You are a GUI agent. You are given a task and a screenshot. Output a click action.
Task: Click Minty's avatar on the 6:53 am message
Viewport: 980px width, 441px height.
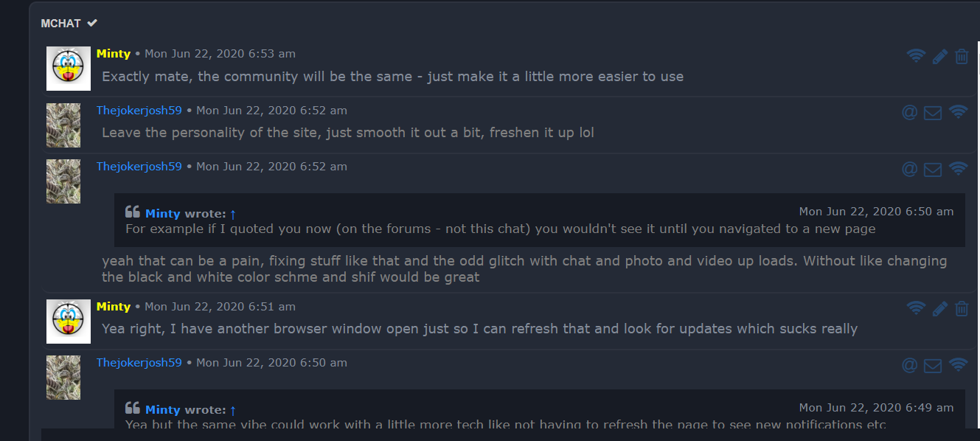69,69
